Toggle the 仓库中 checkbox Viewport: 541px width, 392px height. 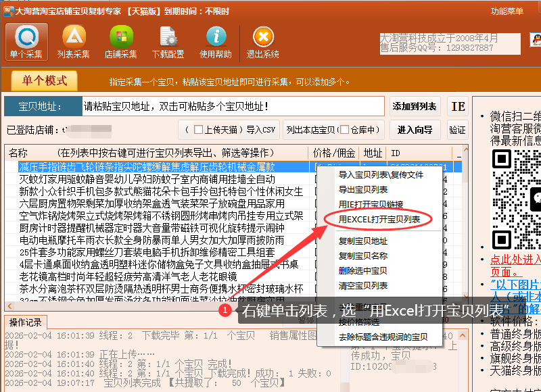click(344, 130)
